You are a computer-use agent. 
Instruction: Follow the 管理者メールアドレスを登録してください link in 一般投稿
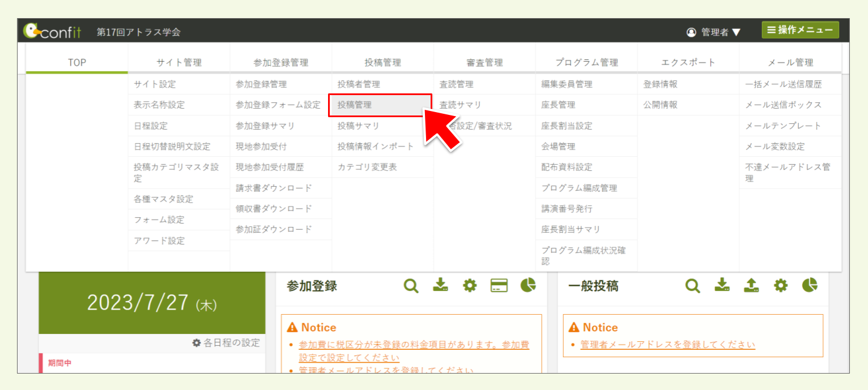point(667,345)
